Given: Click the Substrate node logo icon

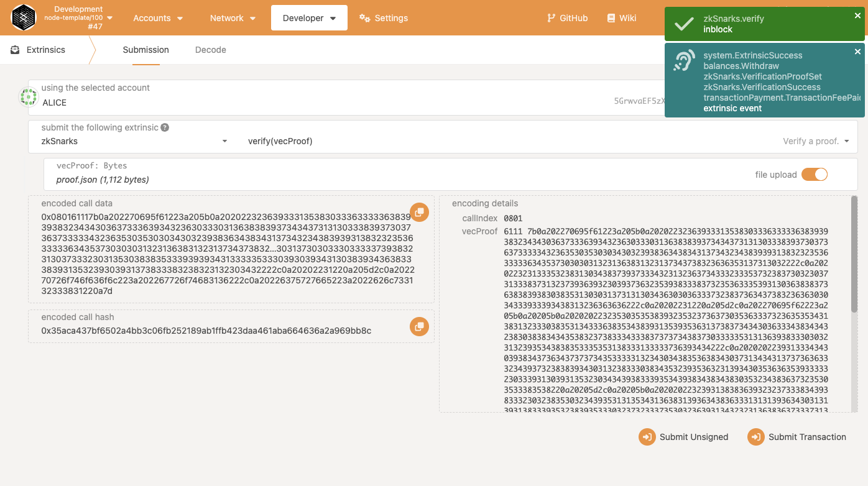Looking at the screenshot, I should tap(24, 17).
